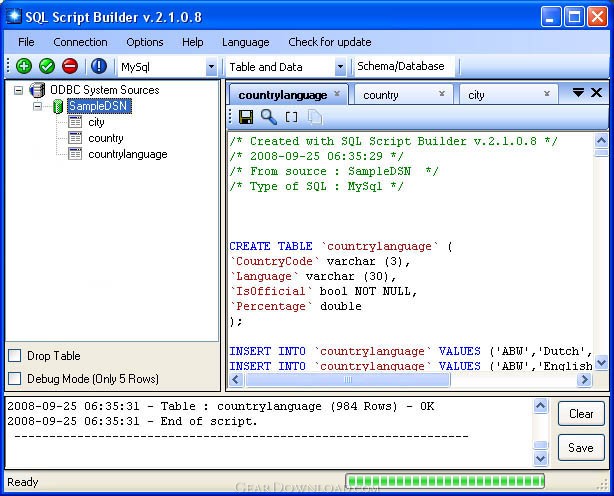Click the Clear log button

[x=581, y=413]
